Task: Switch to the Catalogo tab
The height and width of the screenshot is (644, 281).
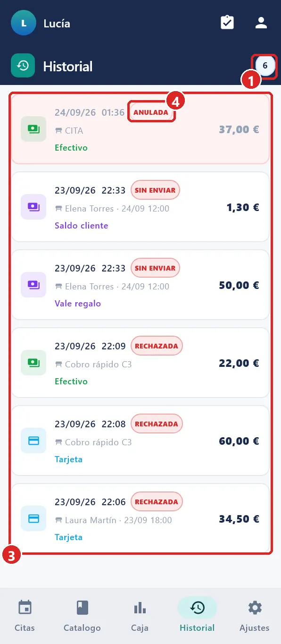Action: pyautogui.click(x=82, y=616)
